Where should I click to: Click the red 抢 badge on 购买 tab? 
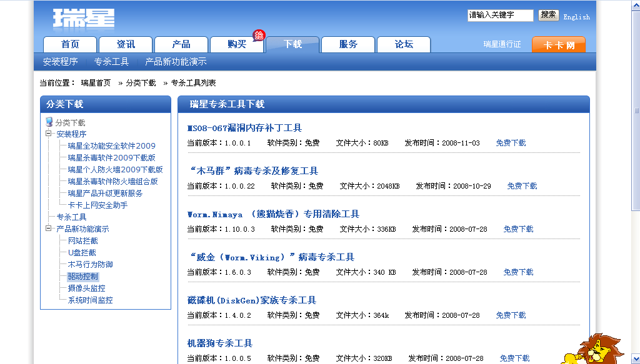pyautogui.click(x=259, y=36)
